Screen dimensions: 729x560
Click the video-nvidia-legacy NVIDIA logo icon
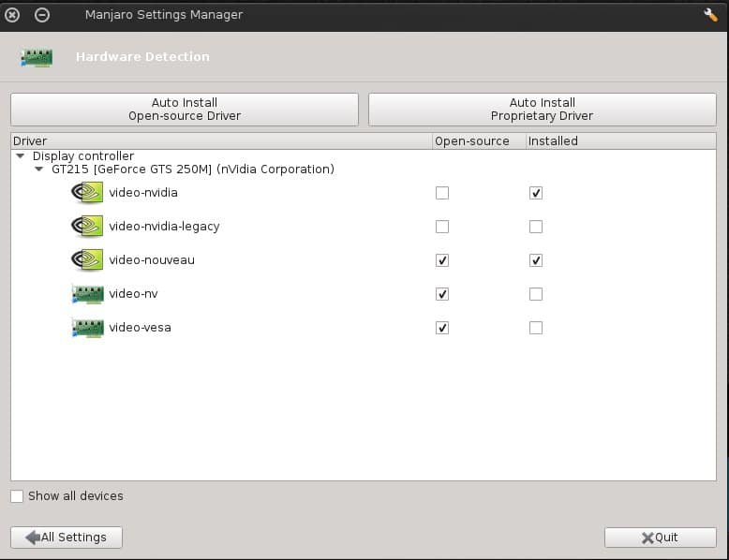(87, 227)
